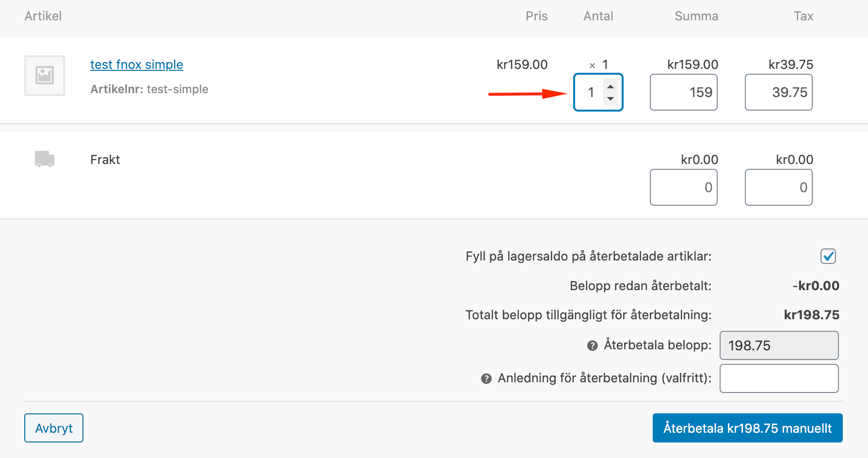Image resolution: width=868 pixels, height=458 pixels.
Task: Click the 'Artikel' column header
Action: pyautogui.click(x=43, y=16)
